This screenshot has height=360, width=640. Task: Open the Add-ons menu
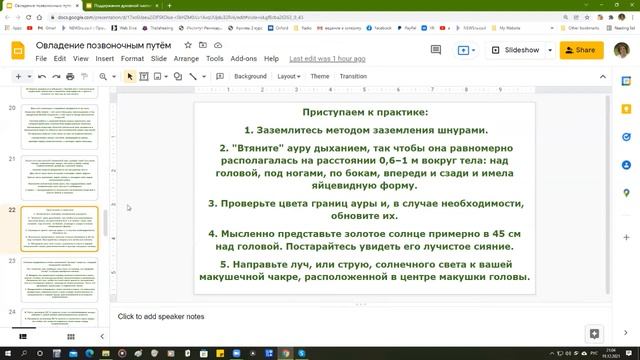tap(243, 59)
